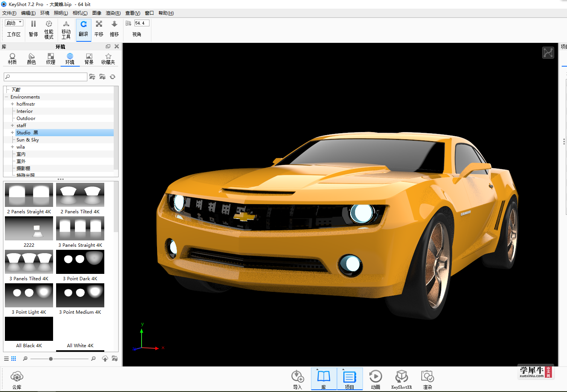
Task: Select the 室内 folder
Action: [x=21, y=154]
